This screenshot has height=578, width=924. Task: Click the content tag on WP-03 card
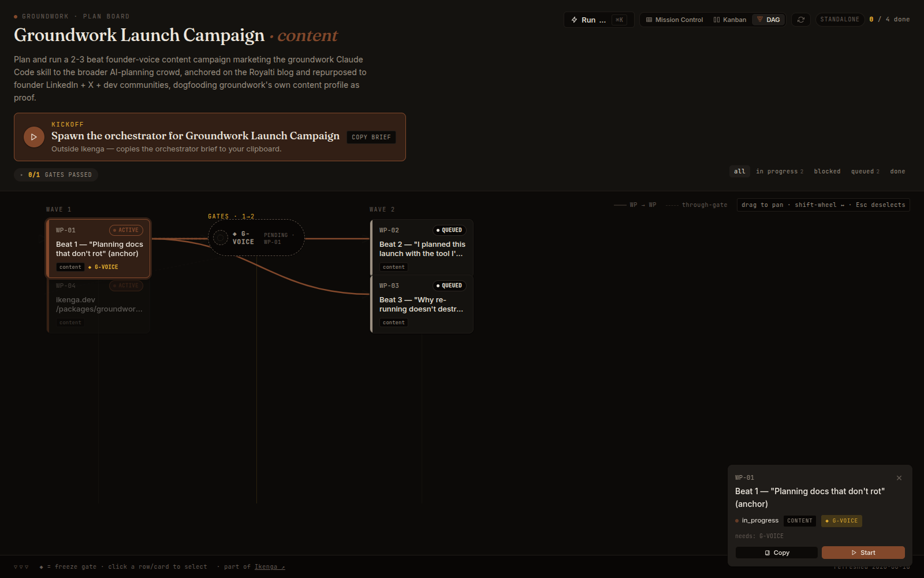coord(394,323)
